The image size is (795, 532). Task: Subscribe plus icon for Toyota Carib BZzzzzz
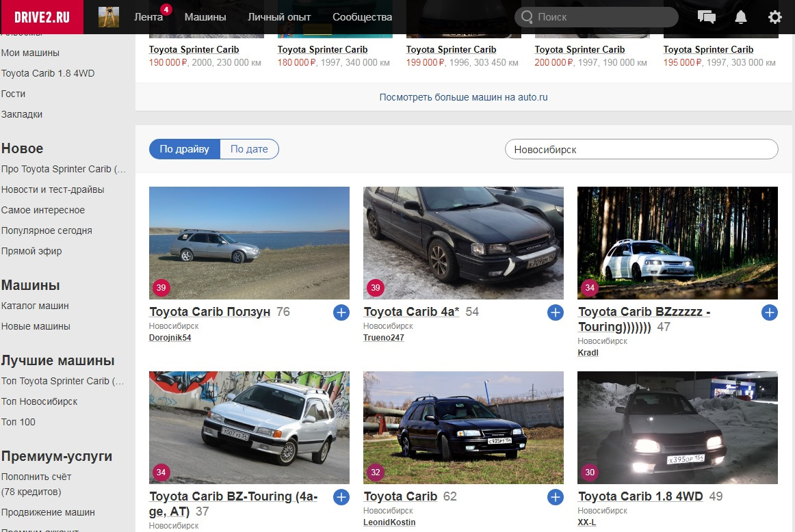click(x=769, y=312)
